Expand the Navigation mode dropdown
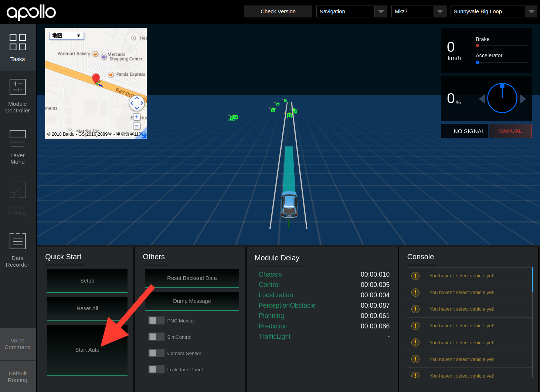The height and width of the screenshot is (392, 540). 381,11
